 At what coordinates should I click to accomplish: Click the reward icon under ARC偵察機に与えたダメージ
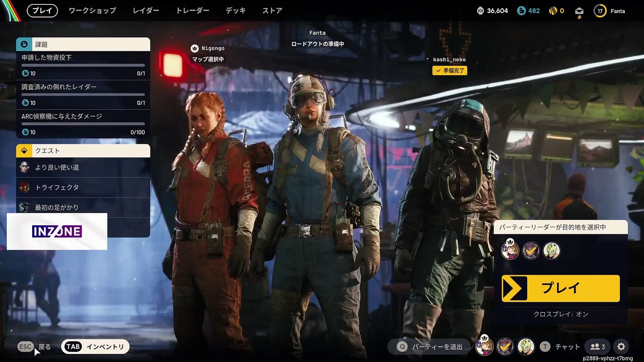pyautogui.click(x=25, y=132)
